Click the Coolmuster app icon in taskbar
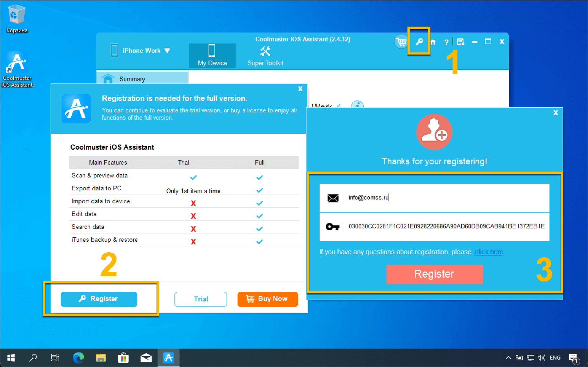588x367 pixels. [169, 358]
